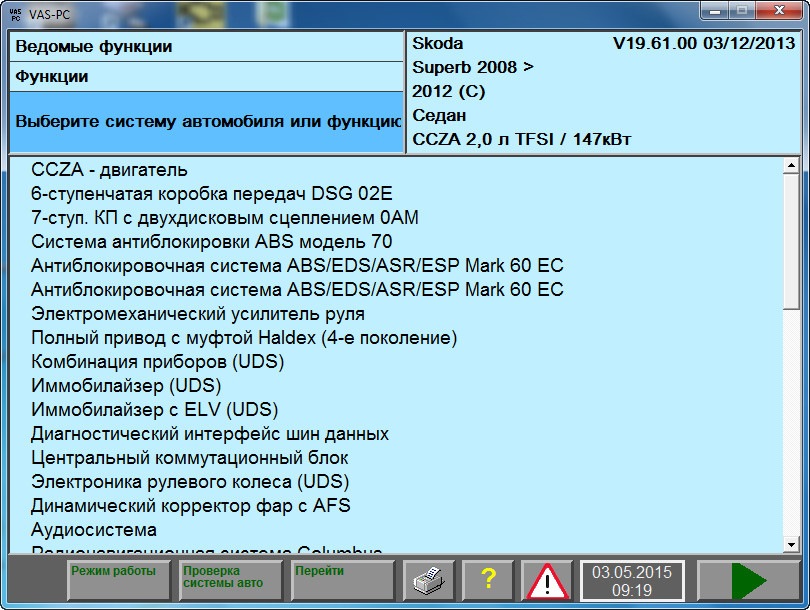Click the Skoda brand label
This screenshot has width=810, height=610.
coord(437,43)
